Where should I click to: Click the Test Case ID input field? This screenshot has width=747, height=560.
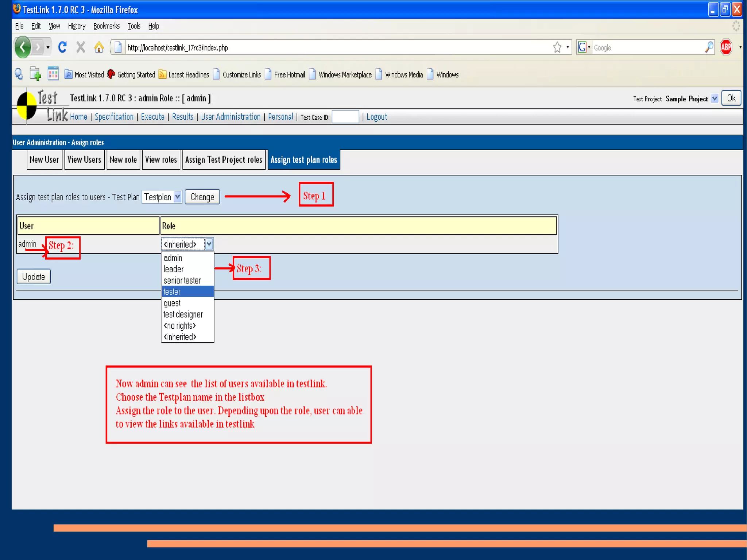(345, 117)
